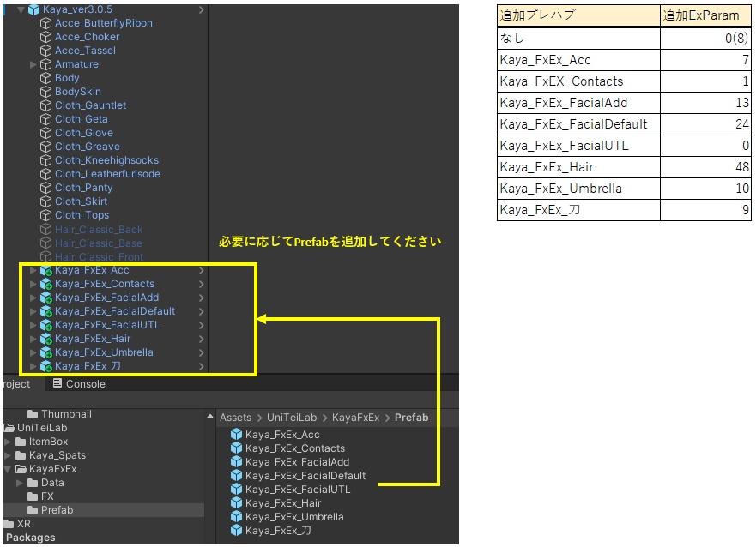Image resolution: width=756 pixels, height=547 pixels.
Task: Click the Kaya_FxEx_Acc asset prefab icon
Action: click(x=236, y=435)
